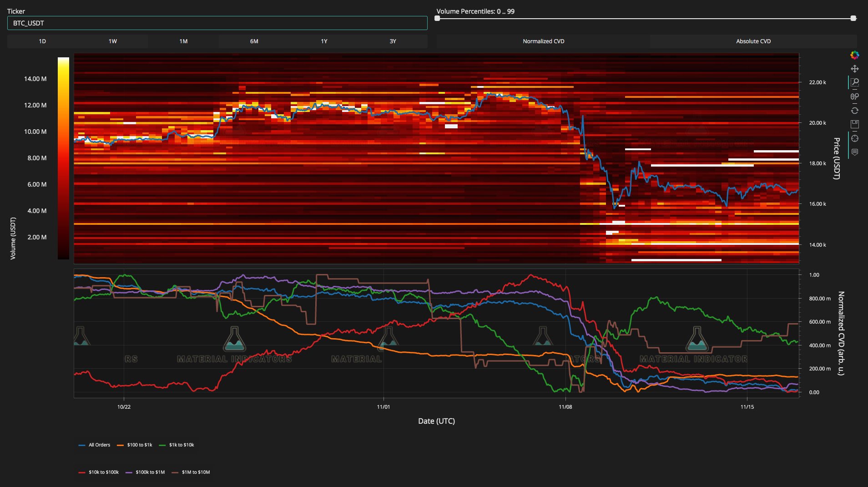Select the Pan tool
Viewport: 868px width, 487px height.
(x=854, y=69)
